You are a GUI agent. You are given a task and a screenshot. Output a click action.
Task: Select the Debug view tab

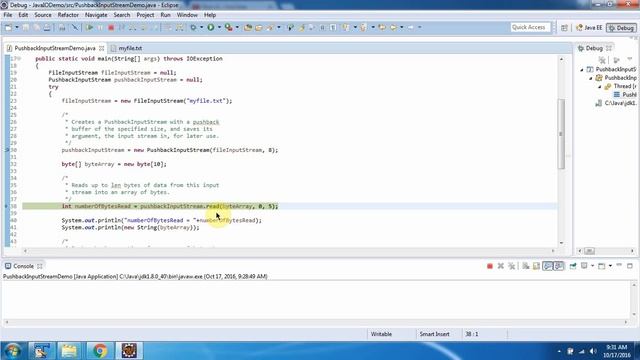pos(594,48)
